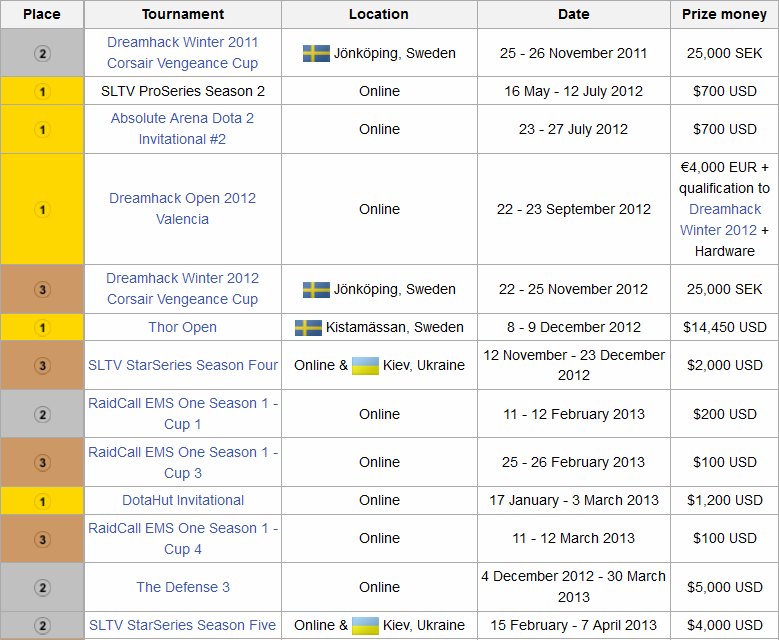Open Dreamhack Open 2012 Valencia tournament link
Viewport: 779px width, 640px height.
[182, 209]
